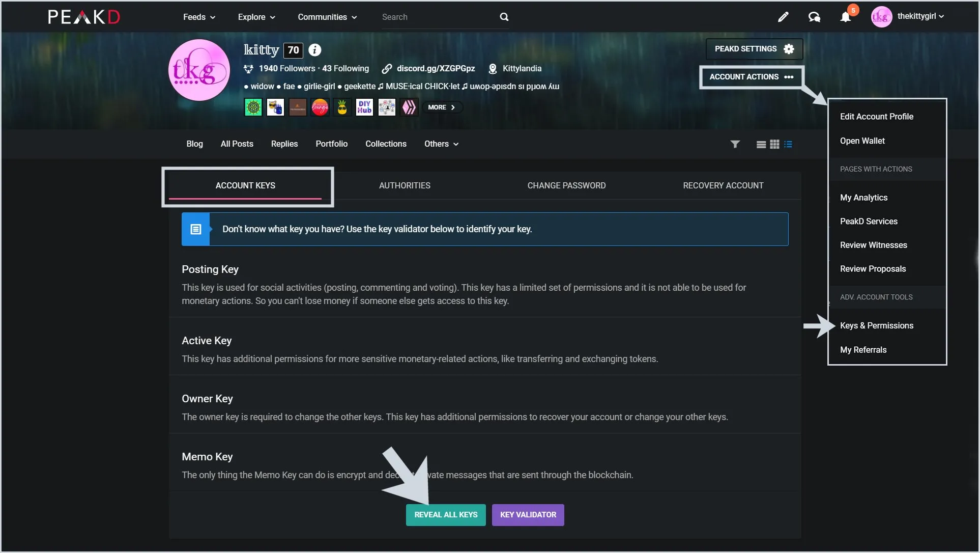This screenshot has width=980, height=553.
Task: Click the Active Key heading
Action: point(207,341)
